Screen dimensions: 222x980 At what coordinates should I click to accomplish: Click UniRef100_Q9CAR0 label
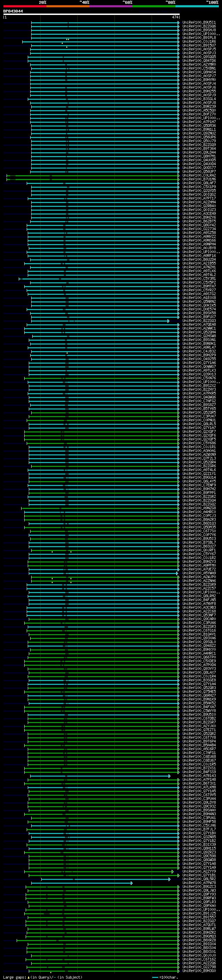[x=199, y=618]
